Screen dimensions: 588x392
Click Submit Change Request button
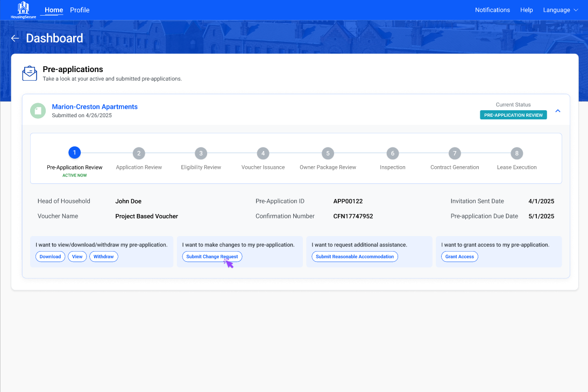coord(212,256)
